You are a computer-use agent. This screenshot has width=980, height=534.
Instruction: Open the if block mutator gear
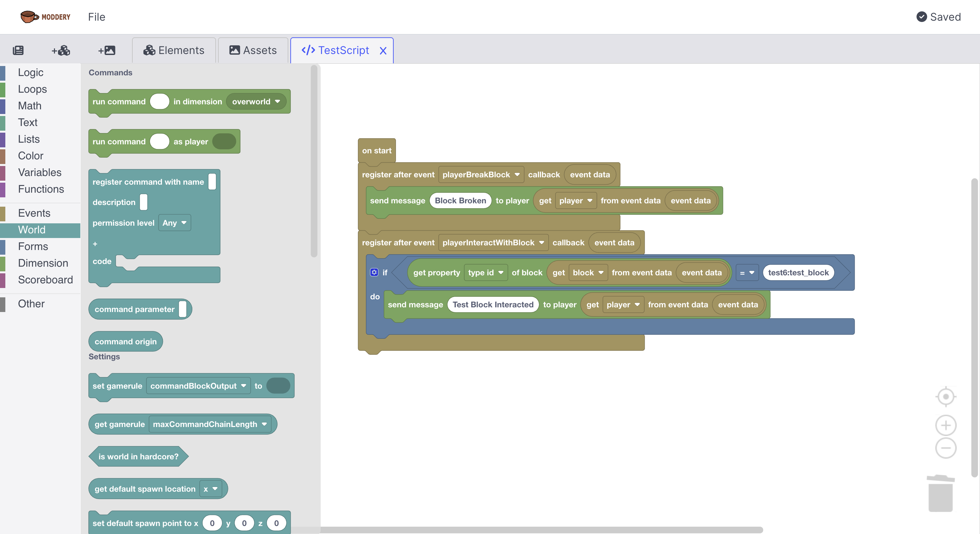[x=374, y=272]
